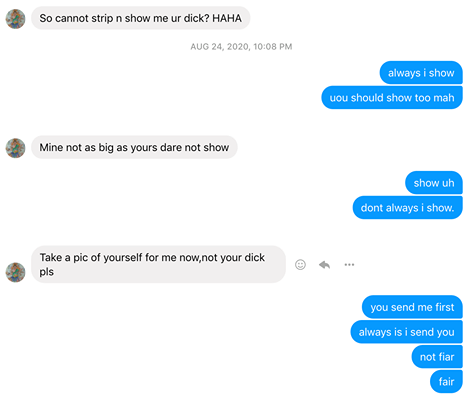Open sender avatar beside 'So cannot strip' message

coord(15,19)
